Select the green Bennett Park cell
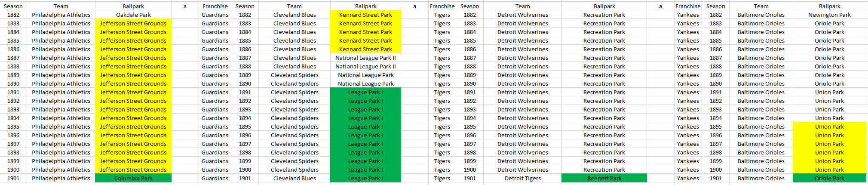 click(x=604, y=178)
